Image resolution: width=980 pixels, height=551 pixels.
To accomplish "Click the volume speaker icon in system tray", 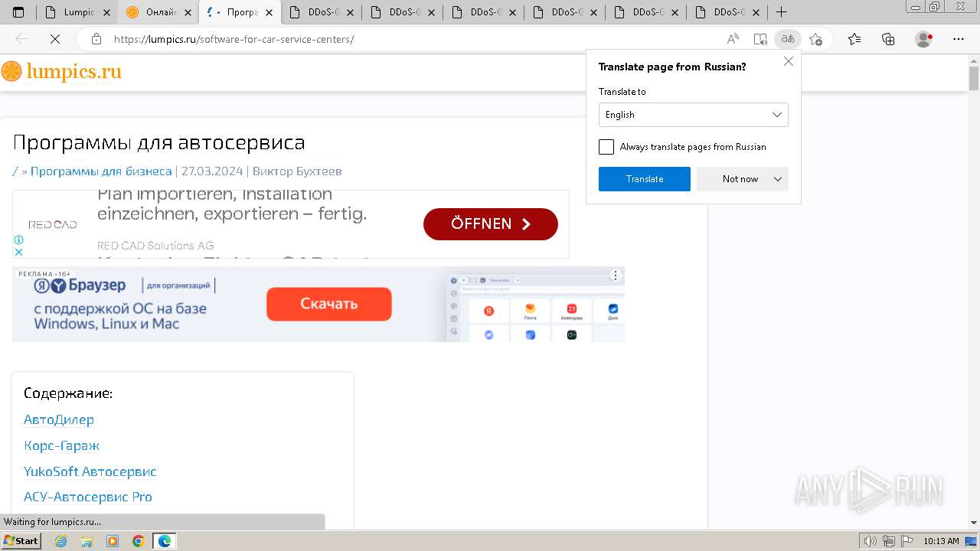I will pyautogui.click(x=871, y=541).
